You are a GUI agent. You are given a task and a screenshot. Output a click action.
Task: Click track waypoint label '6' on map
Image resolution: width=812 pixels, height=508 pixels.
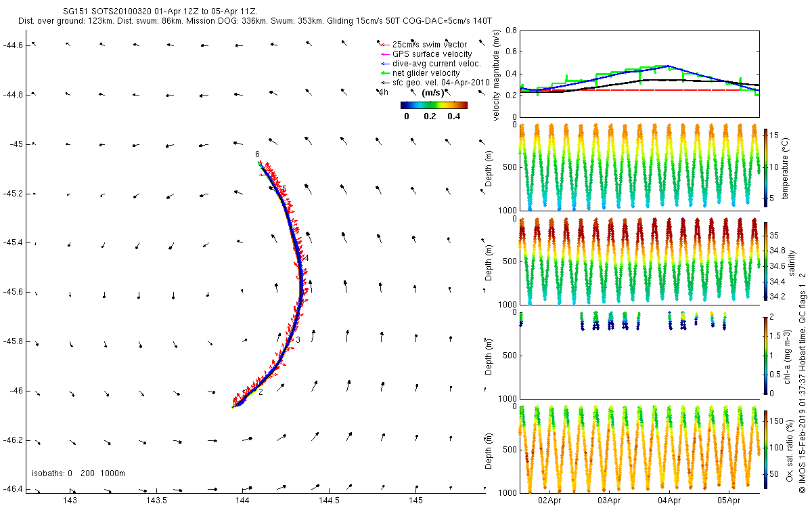[257, 154]
